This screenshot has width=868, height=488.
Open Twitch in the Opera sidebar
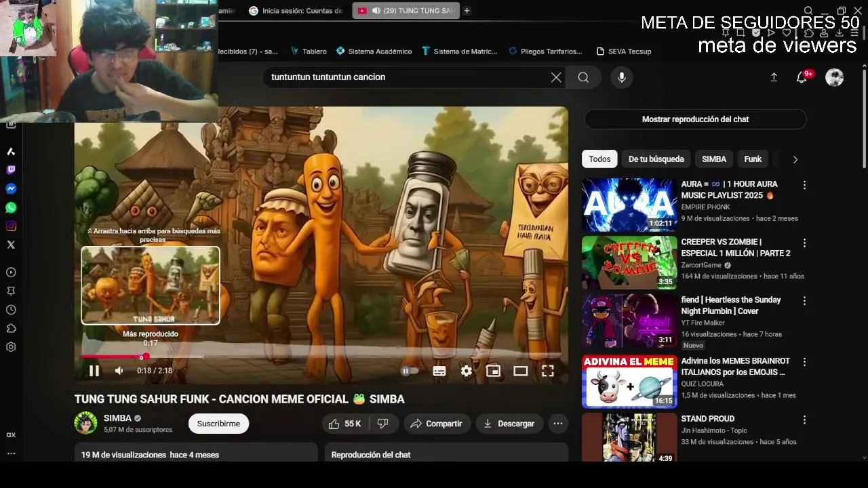(x=11, y=170)
